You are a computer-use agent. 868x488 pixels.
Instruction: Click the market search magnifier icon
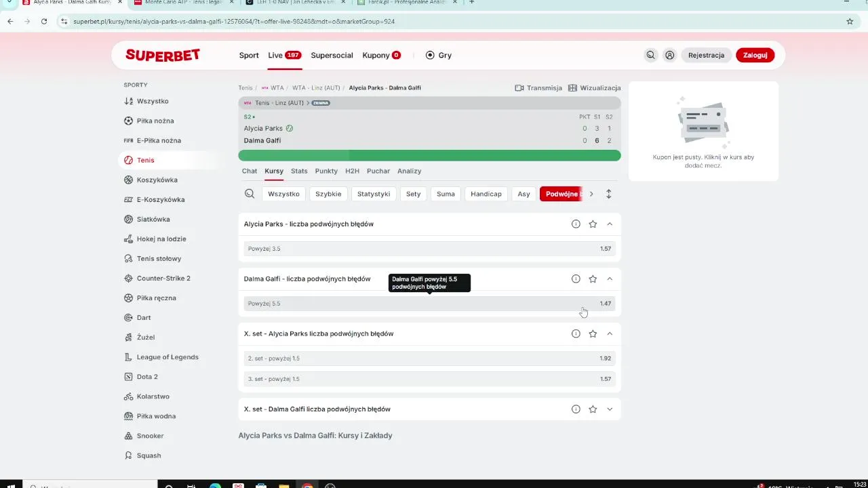[250, 194]
